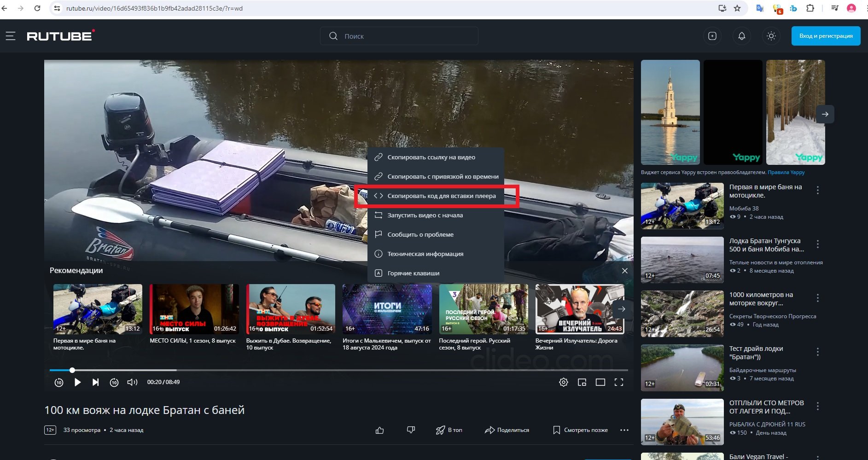Click 'Поделиться' share button

click(x=507, y=430)
